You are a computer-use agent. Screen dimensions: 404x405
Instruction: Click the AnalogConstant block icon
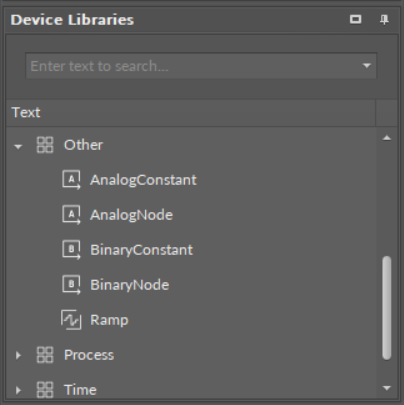71,180
